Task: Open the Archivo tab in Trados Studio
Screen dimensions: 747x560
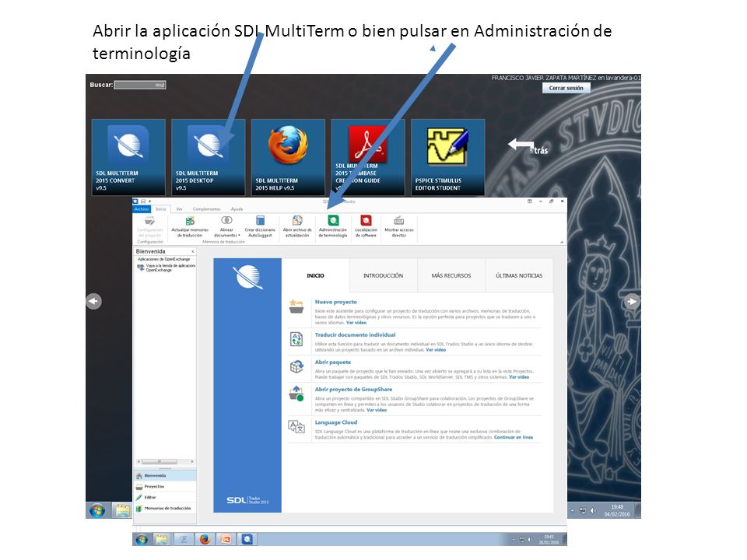Action: click(142, 209)
